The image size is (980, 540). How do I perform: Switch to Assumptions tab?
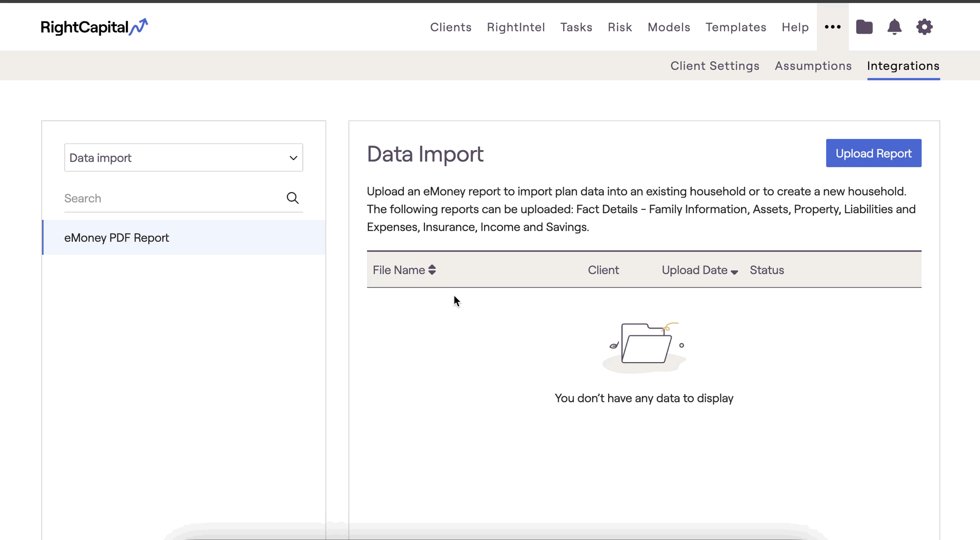(813, 66)
